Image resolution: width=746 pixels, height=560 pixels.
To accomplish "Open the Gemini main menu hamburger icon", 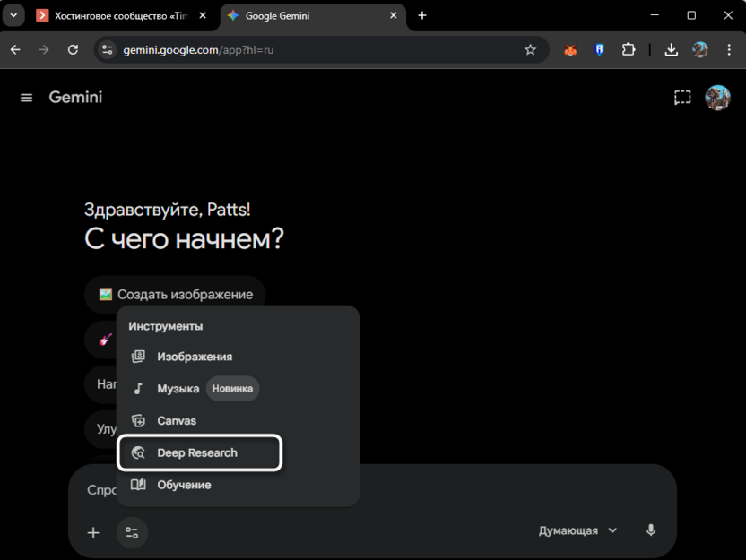I will [x=26, y=98].
